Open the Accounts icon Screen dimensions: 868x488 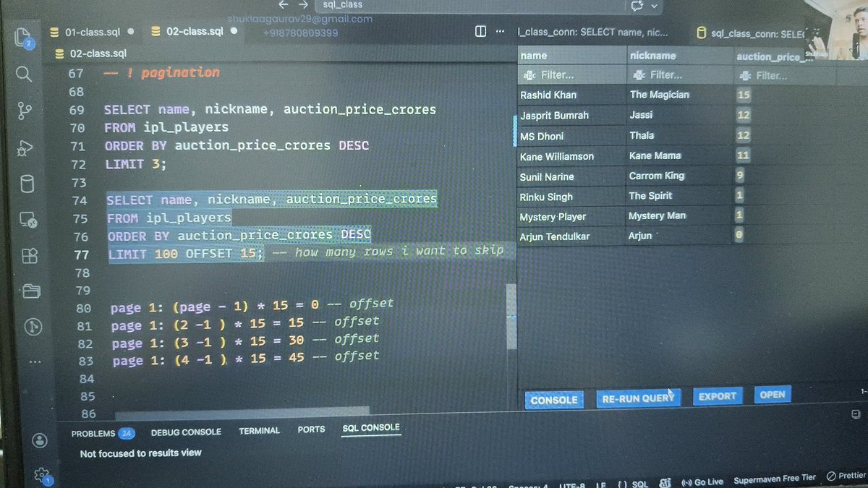40,440
